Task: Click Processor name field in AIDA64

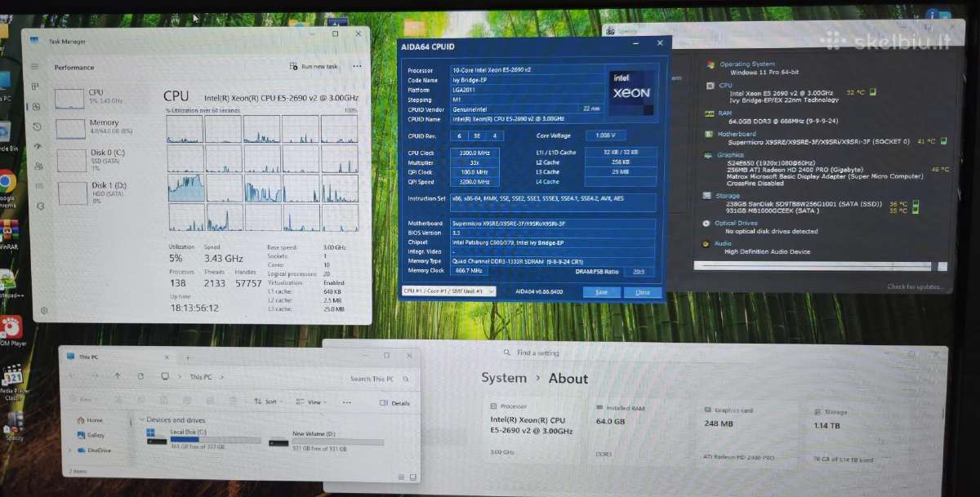Action: [x=527, y=70]
